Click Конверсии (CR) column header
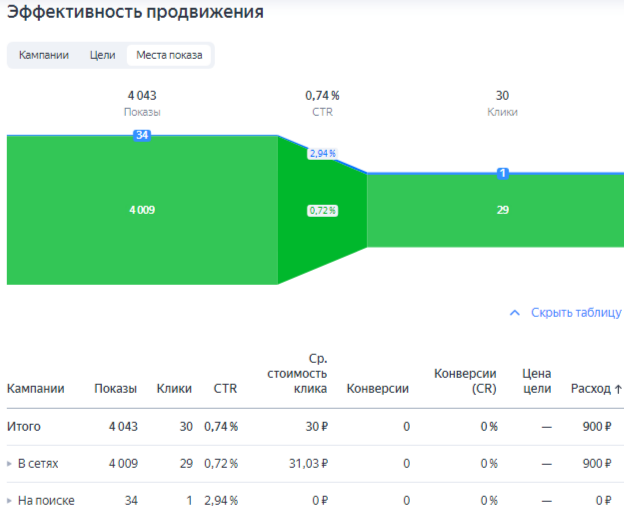 465,381
